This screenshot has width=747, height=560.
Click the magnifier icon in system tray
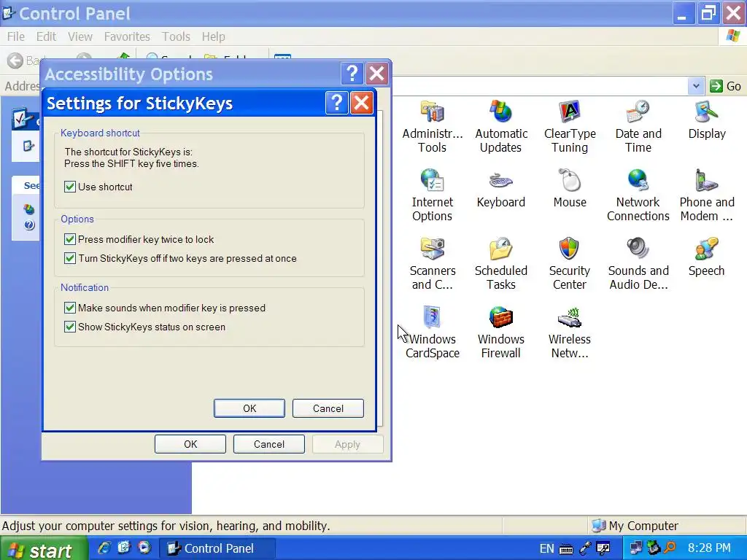[x=670, y=548]
